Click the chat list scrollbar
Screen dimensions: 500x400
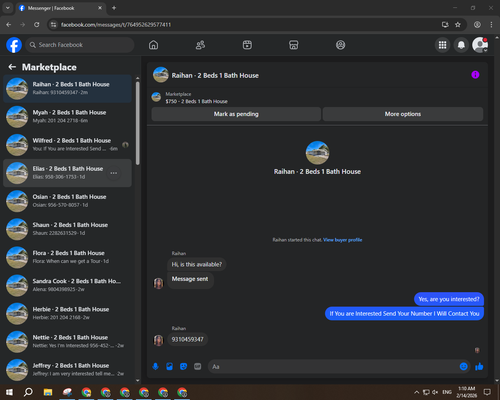point(138,123)
